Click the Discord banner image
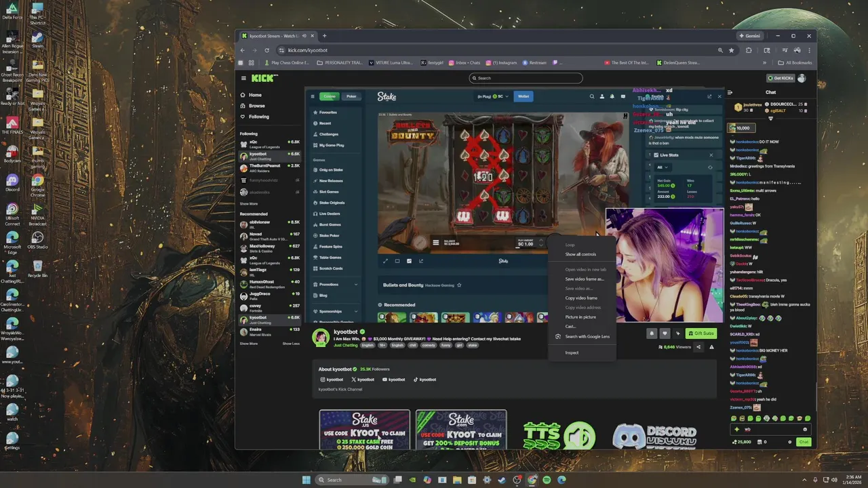The width and height of the screenshot is (868, 488). point(654,436)
